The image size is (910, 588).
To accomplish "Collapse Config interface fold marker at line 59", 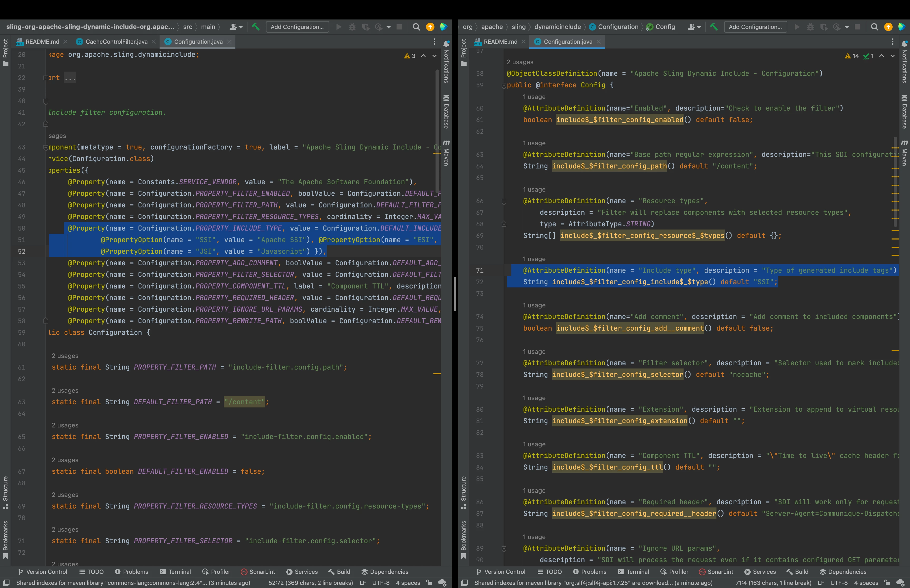I will click(504, 86).
